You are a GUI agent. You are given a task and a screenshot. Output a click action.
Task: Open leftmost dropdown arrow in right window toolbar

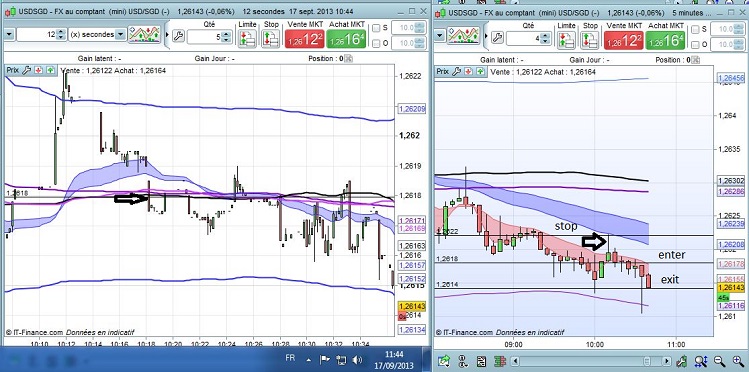(x=440, y=35)
